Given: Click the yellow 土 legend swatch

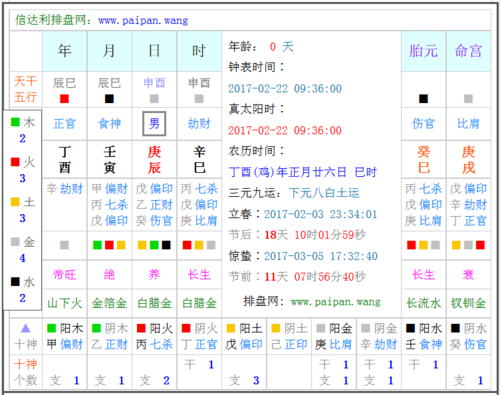Looking at the screenshot, I should tap(15, 202).
